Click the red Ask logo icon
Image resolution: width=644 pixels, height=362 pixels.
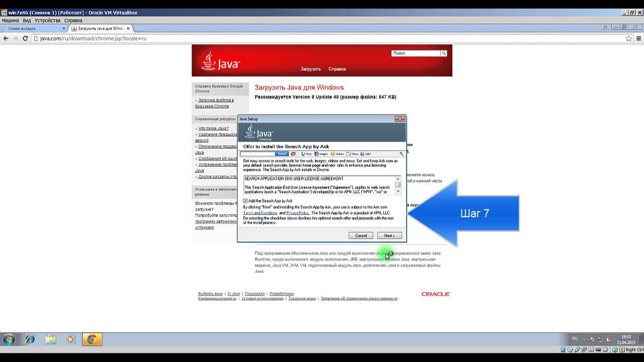point(293,154)
